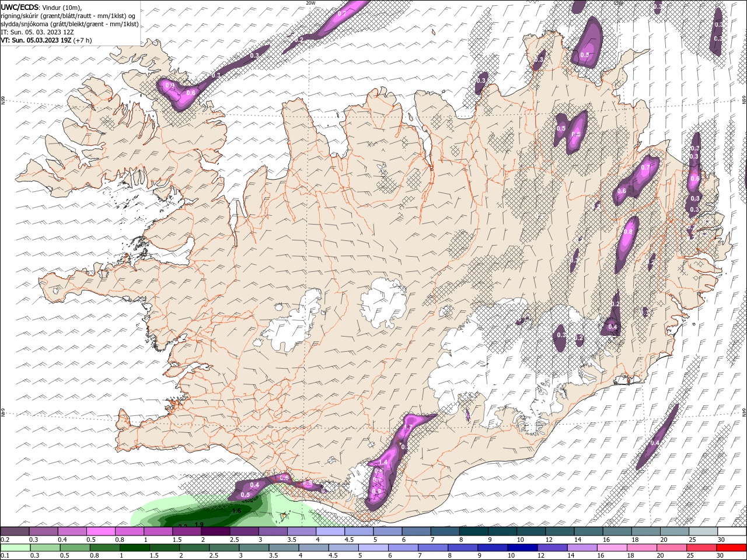This screenshot has height=560, width=747.
Task: Click the pale green rain swatch between 0.1 and 0.3
Action: pos(15,548)
